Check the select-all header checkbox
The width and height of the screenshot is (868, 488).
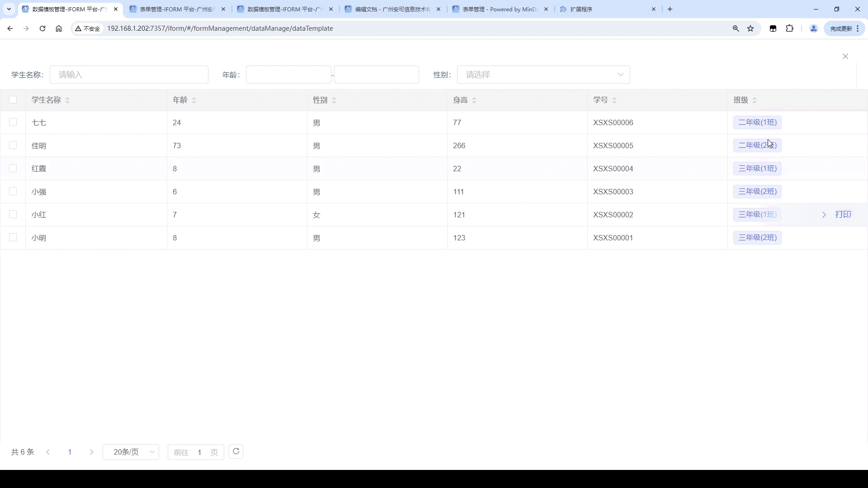[x=13, y=100]
